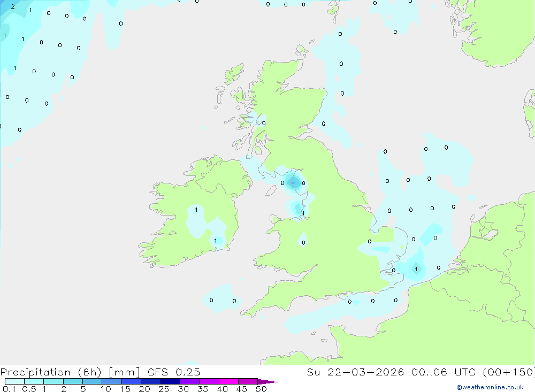Click the '0' value over mid Wales
The width and height of the screenshot is (535, 392).
tap(303, 243)
